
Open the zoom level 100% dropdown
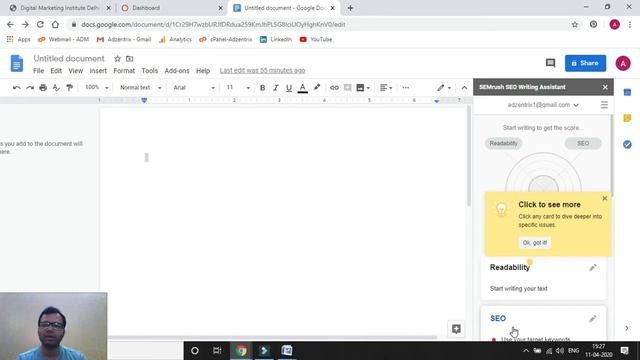click(x=96, y=87)
